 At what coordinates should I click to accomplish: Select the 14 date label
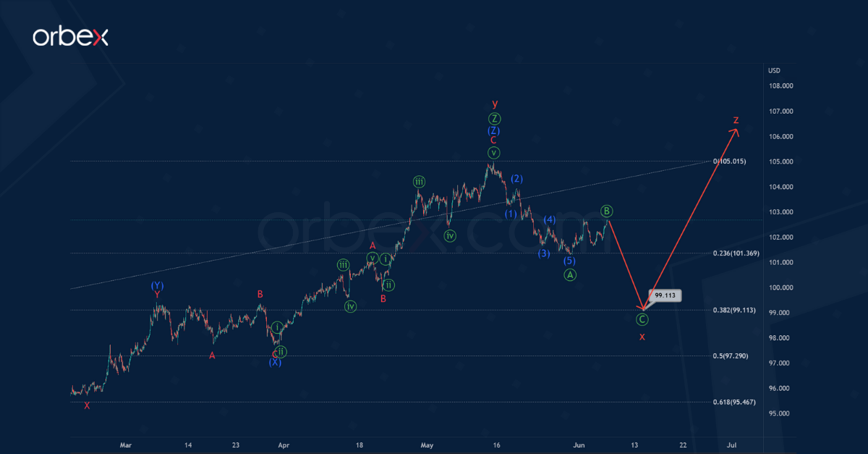click(187, 445)
